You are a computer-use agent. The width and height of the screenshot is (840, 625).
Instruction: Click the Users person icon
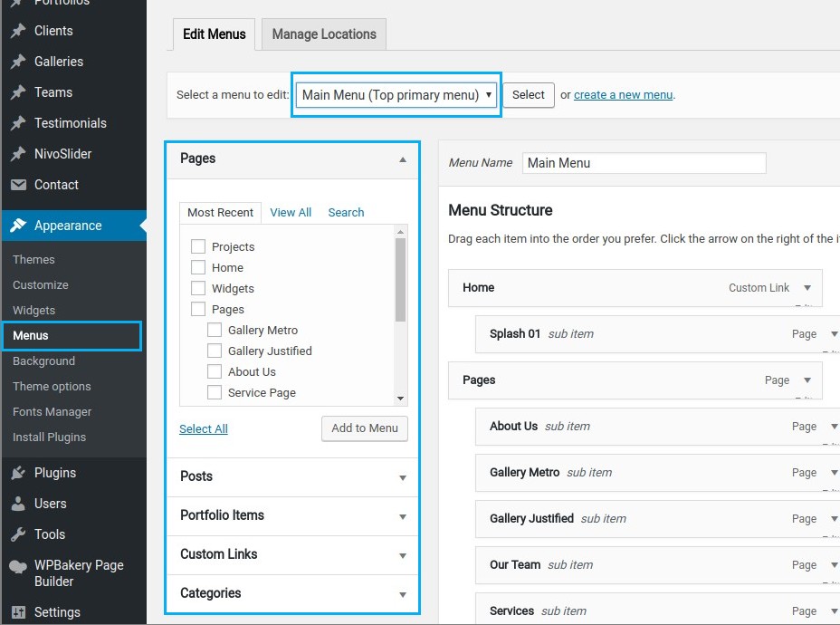[x=18, y=504]
